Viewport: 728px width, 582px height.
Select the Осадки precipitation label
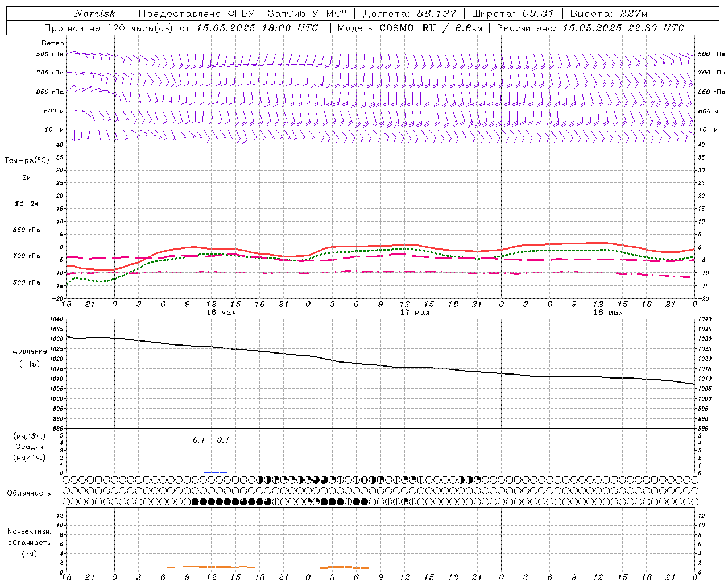point(30,447)
